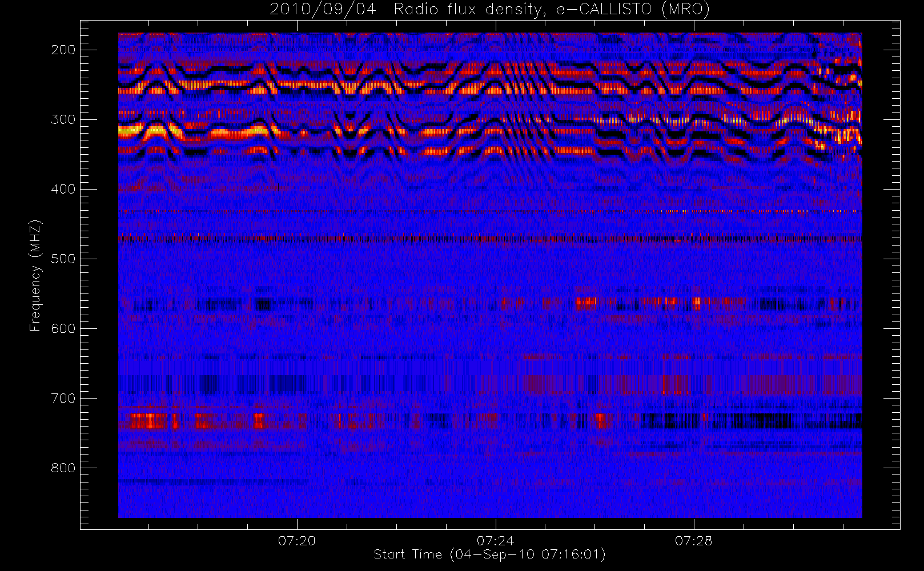Click the 07:20 time tick label
Screen dimensions: 924x571
click(297, 541)
